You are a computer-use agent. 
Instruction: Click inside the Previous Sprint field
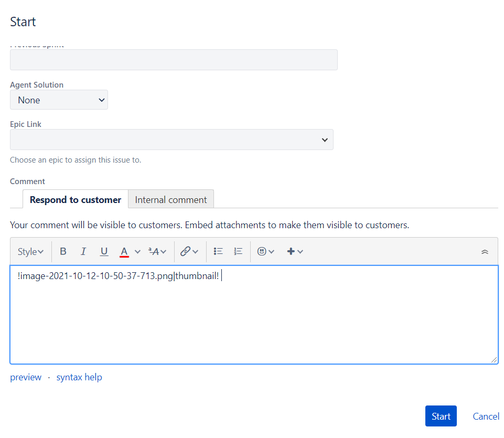point(173,59)
